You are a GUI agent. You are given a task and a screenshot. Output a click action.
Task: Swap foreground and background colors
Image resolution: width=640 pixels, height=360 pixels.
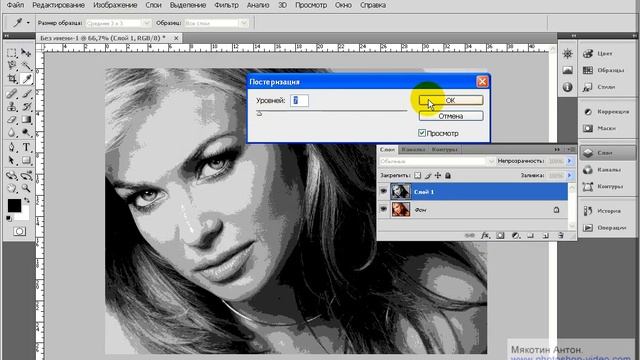coord(27,200)
